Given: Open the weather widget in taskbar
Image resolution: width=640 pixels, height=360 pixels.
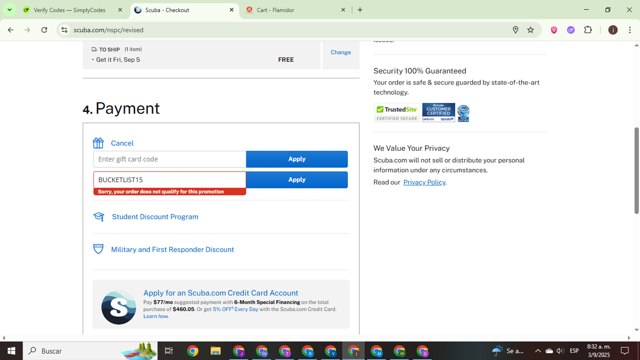Looking at the screenshot, I should [x=508, y=351].
